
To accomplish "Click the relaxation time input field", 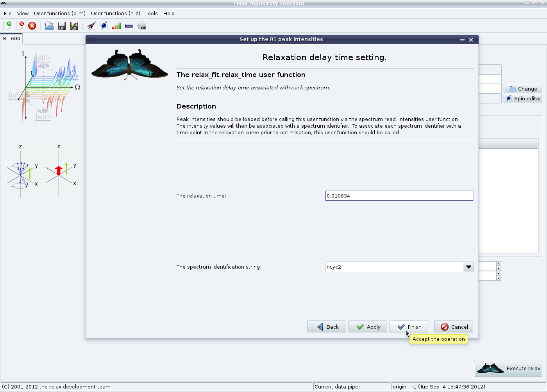I will pos(399,196).
